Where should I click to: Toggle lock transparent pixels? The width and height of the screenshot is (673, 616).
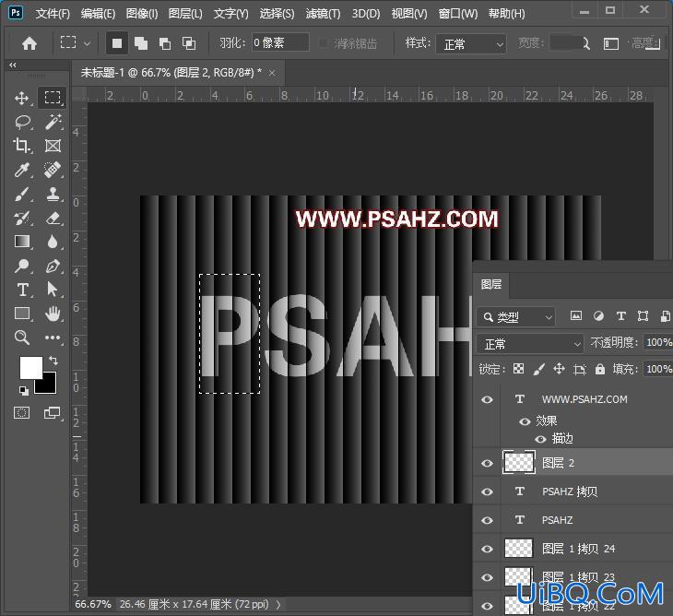518,369
